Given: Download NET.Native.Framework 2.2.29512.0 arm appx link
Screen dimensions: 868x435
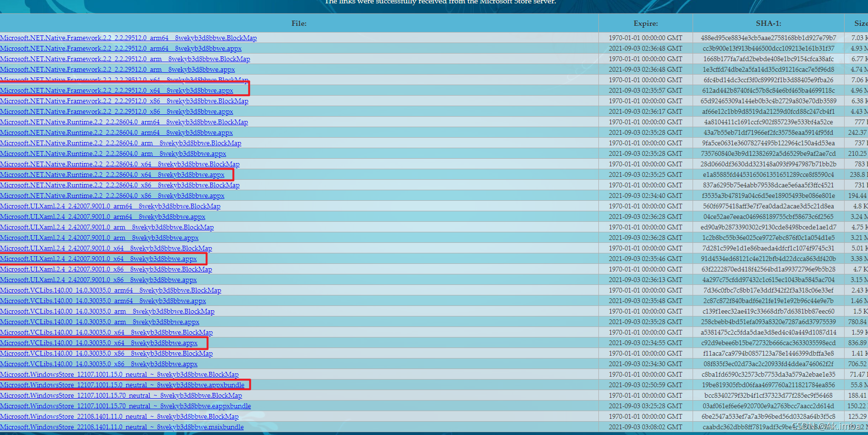Looking at the screenshot, I should tap(118, 69).
